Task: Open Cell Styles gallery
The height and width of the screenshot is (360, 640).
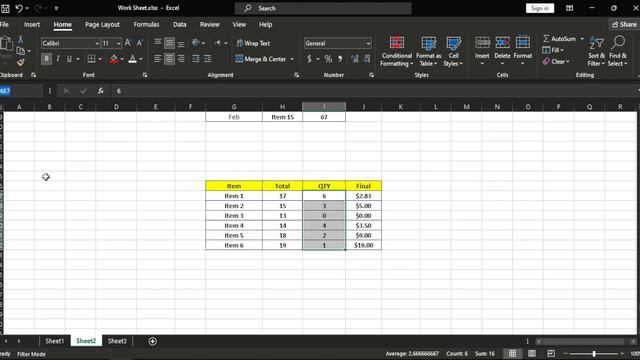Action: 453,51
